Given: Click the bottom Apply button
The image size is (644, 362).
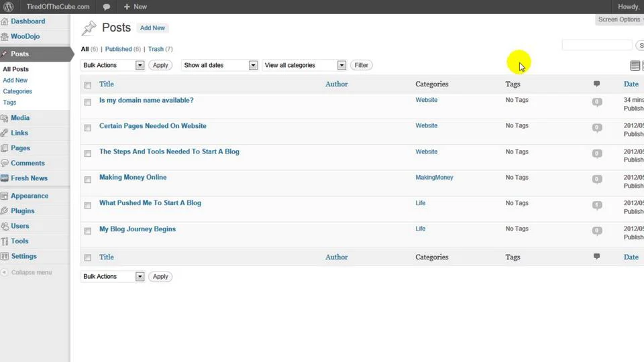Looking at the screenshot, I should (160, 277).
